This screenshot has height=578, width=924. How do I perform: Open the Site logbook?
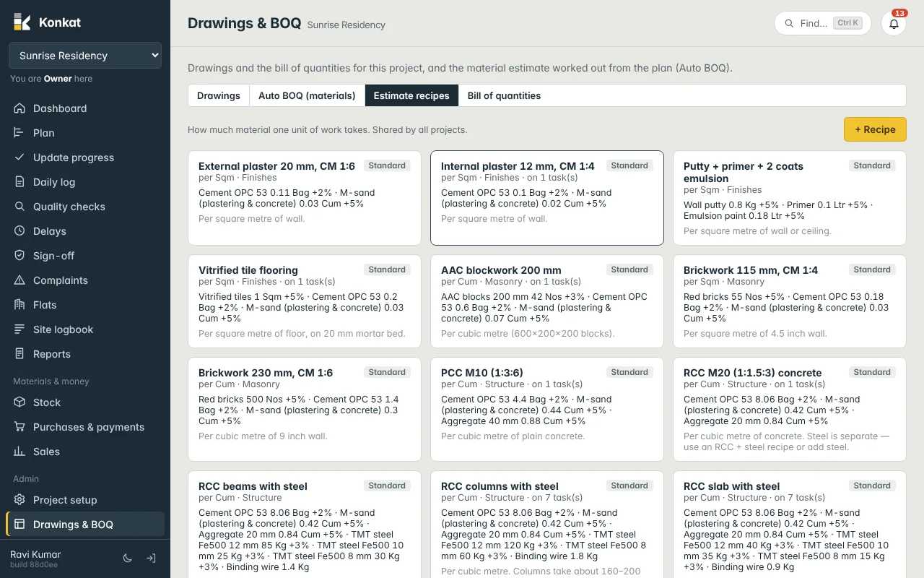[x=85, y=329]
